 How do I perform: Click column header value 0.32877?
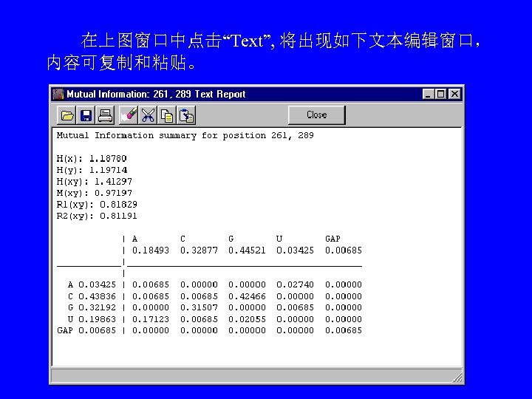(199, 250)
